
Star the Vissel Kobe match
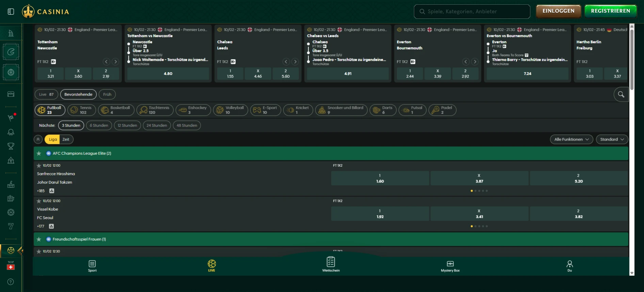point(39,201)
